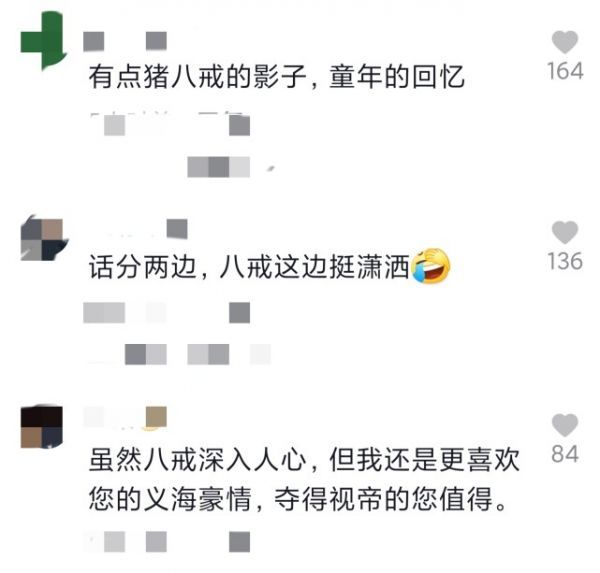Viewport: 600px width, 573px height.
Task: Like the comment about 猪八戒的影子
Action: click(565, 42)
